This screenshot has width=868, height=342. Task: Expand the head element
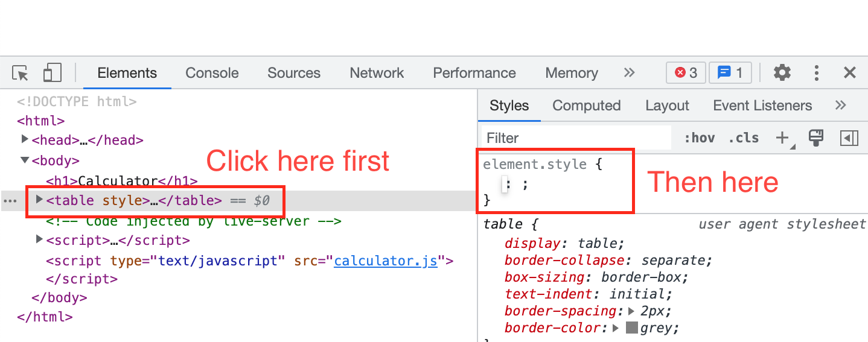(x=25, y=139)
